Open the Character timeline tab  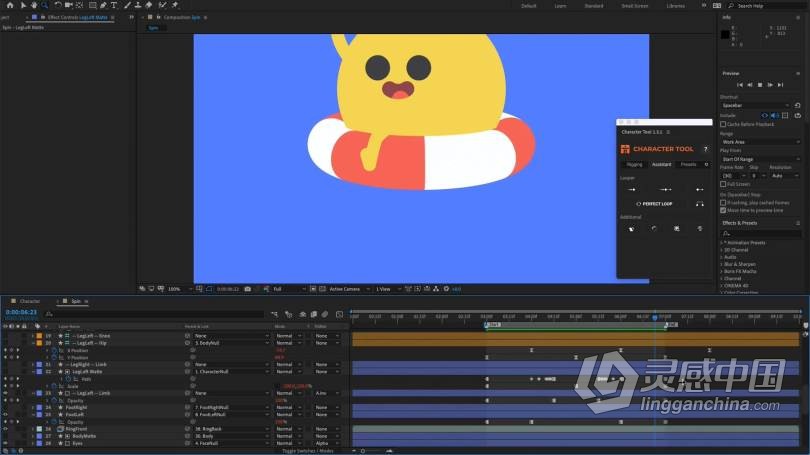(30, 301)
